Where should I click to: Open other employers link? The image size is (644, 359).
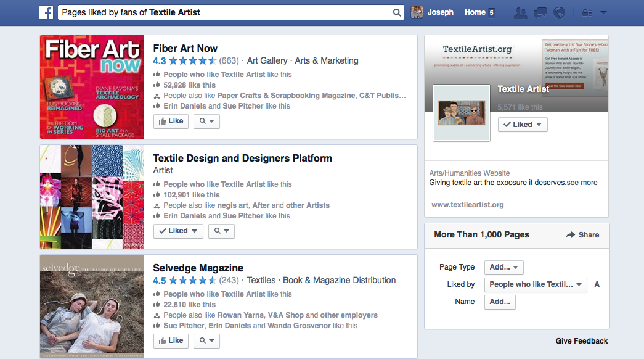[x=349, y=315]
